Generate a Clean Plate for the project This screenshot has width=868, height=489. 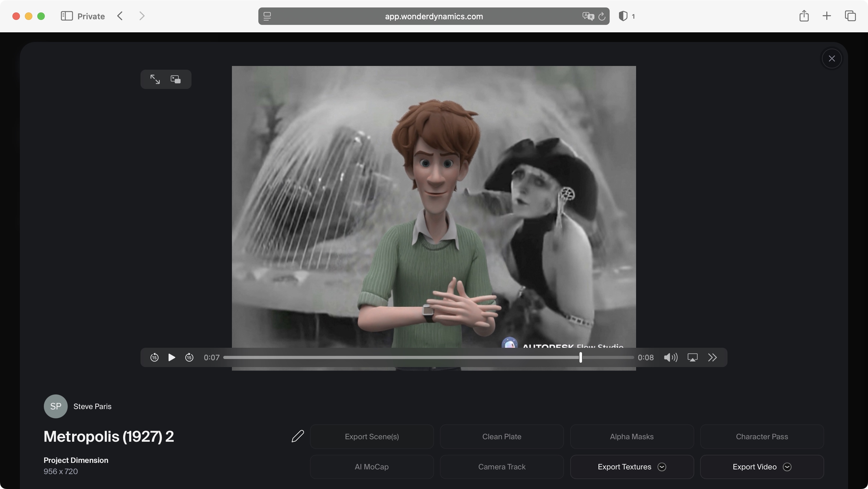[501, 436]
